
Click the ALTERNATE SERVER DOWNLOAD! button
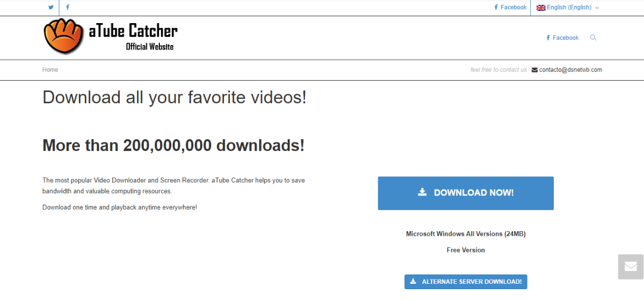click(466, 282)
